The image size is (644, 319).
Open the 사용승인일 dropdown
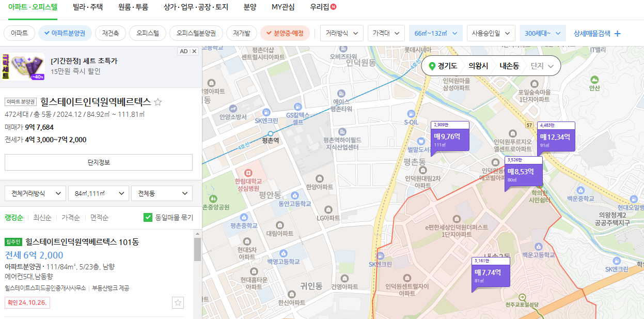[x=491, y=33]
